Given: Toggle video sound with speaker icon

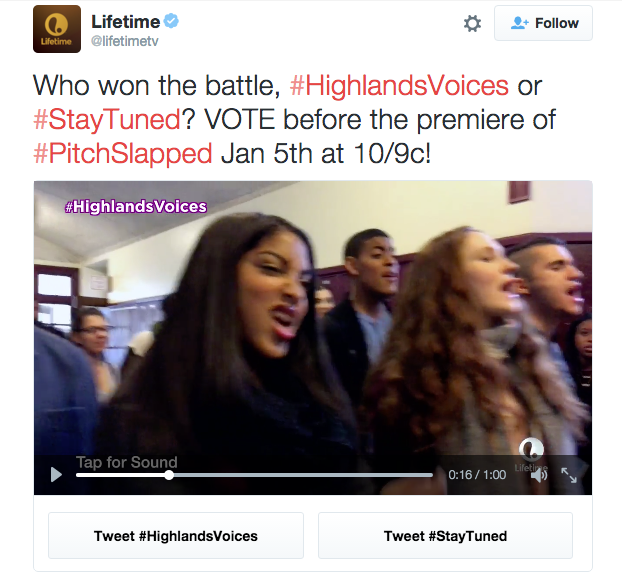Looking at the screenshot, I should click(x=538, y=475).
